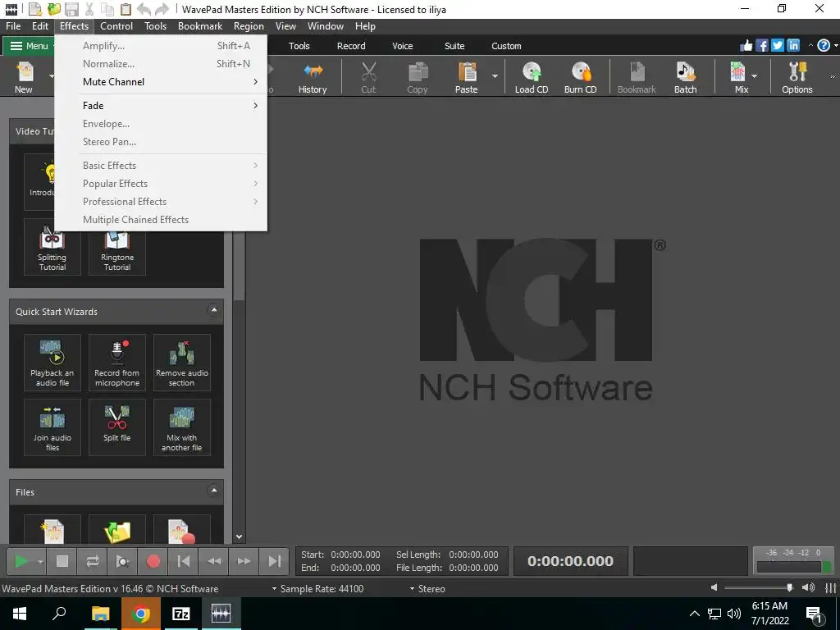Click the Play button
Image resolution: width=840 pixels, height=630 pixels.
click(x=21, y=561)
